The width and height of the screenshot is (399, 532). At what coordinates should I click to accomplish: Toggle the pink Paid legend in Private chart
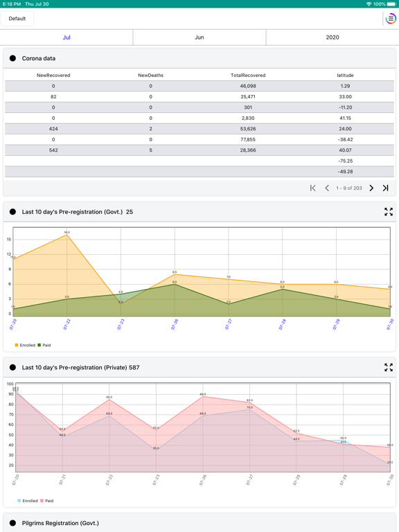[x=47, y=500]
